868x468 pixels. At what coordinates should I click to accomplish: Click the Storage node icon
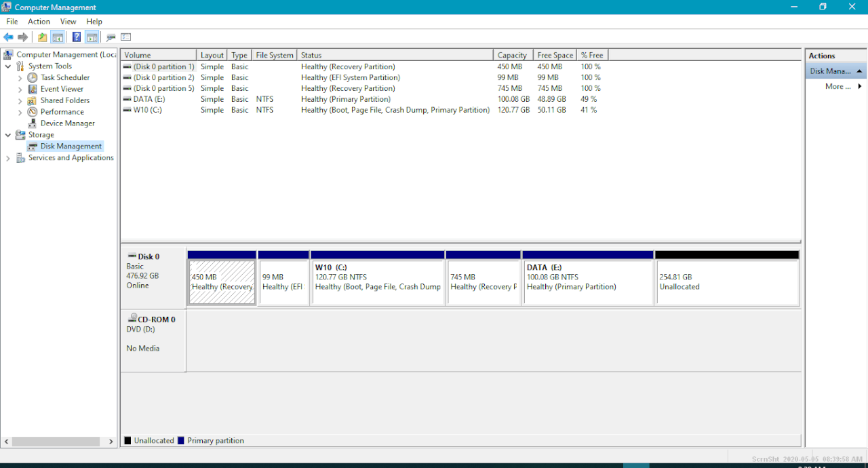pyautogui.click(x=20, y=135)
